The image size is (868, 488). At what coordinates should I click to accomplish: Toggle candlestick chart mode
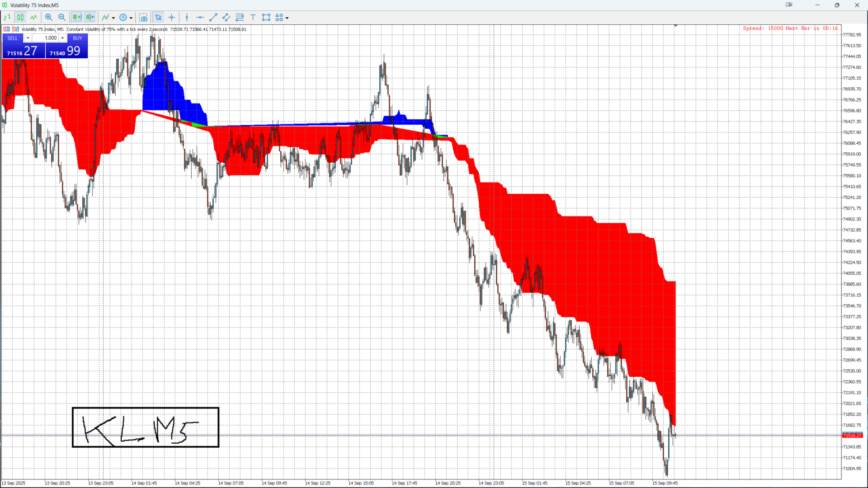click(x=20, y=18)
